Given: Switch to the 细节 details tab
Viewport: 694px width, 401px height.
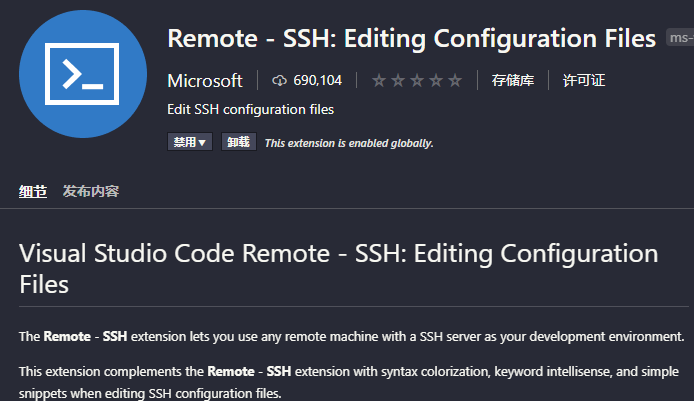Looking at the screenshot, I should pyautogui.click(x=33, y=192).
